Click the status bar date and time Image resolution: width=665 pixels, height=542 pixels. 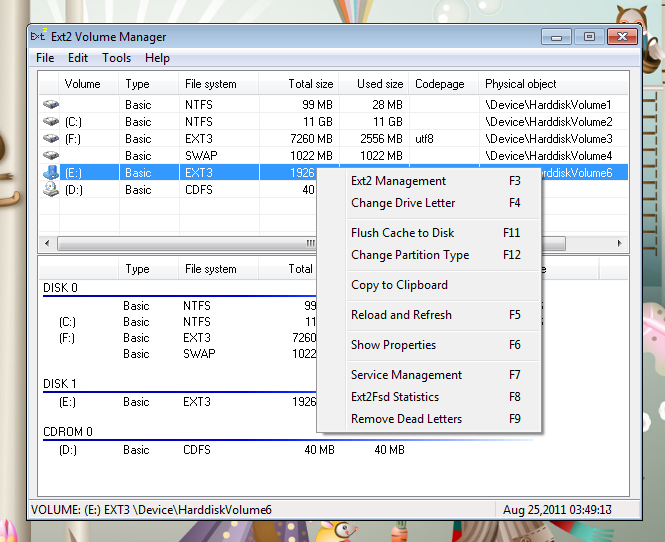pos(557,510)
